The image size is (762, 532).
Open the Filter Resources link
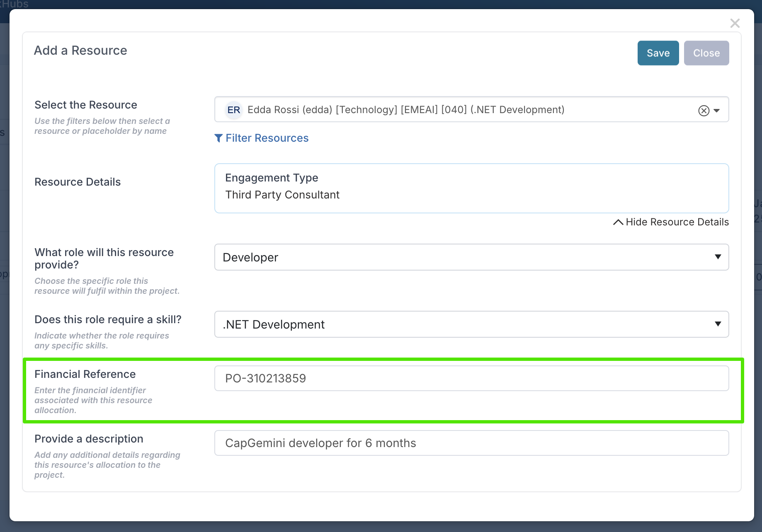pos(262,138)
